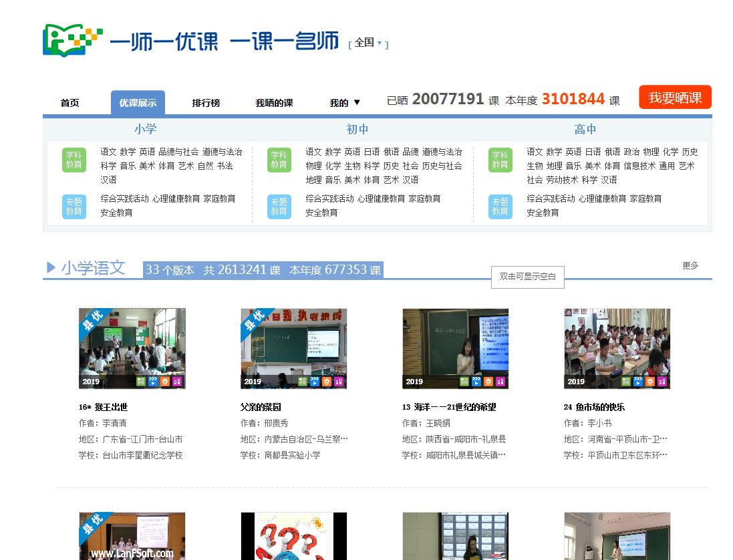
Task: Click the video play icon on 鱼市场的快乐 card
Action: pos(638,382)
